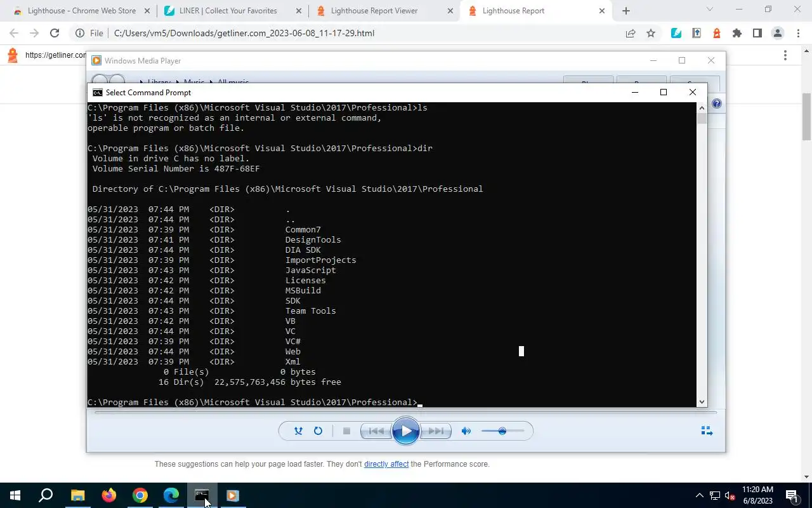
Task: Follow the 'directly affect' link
Action: coord(386,464)
